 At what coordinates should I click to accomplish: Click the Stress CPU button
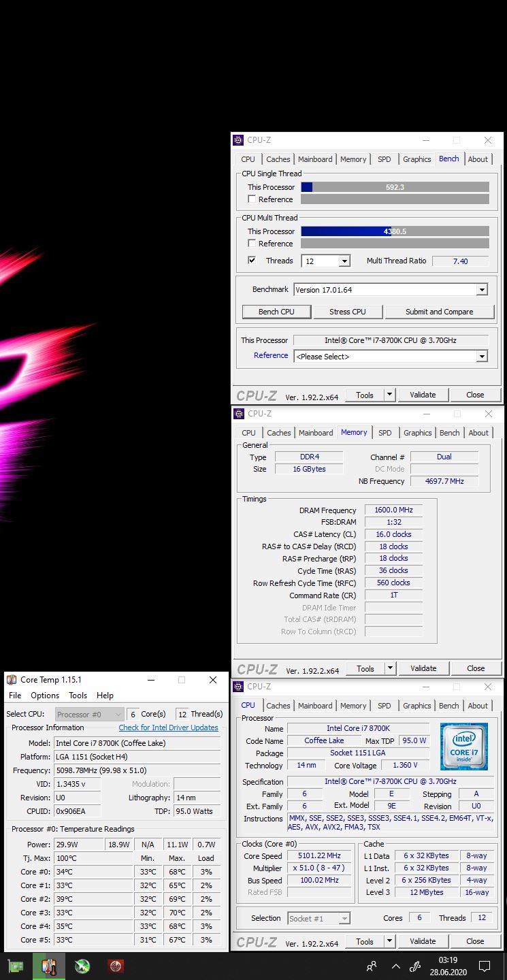coord(348,312)
